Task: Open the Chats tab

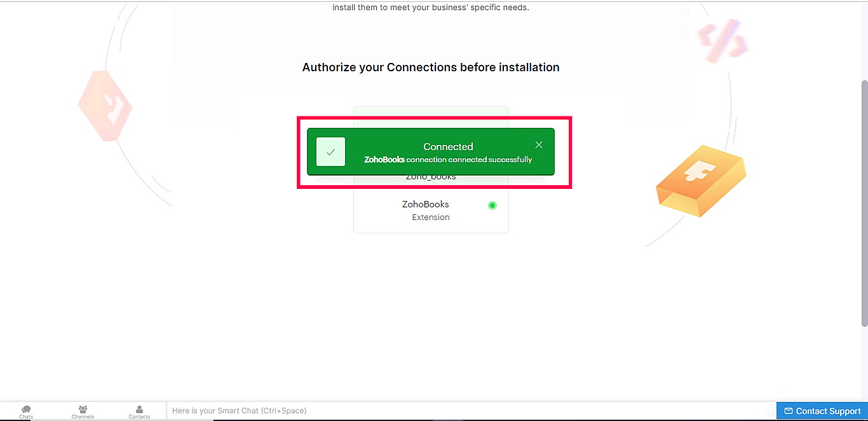Action: click(26, 411)
